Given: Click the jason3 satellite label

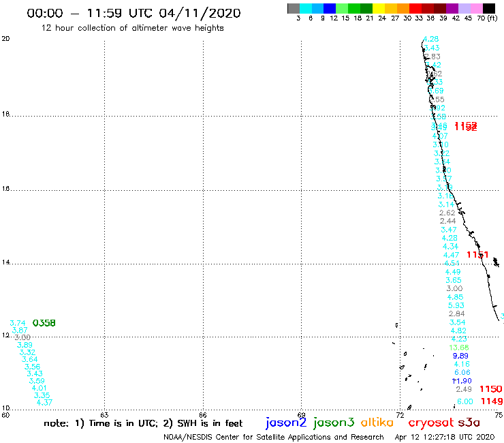Looking at the screenshot, I should [x=333, y=423].
